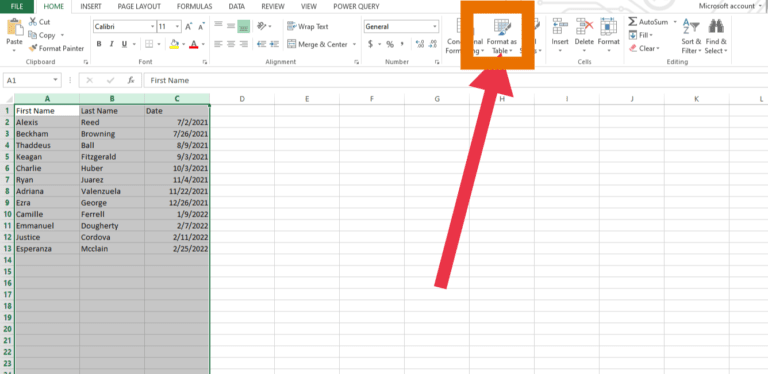This screenshot has height=374, width=768.
Task: Toggle Wrap Text
Action: (308, 26)
